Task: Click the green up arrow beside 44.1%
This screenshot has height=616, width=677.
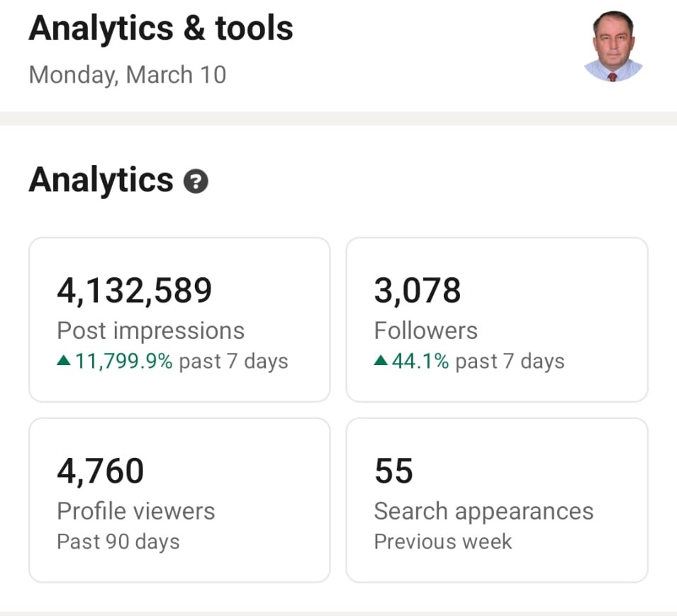Action: [381, 360]
